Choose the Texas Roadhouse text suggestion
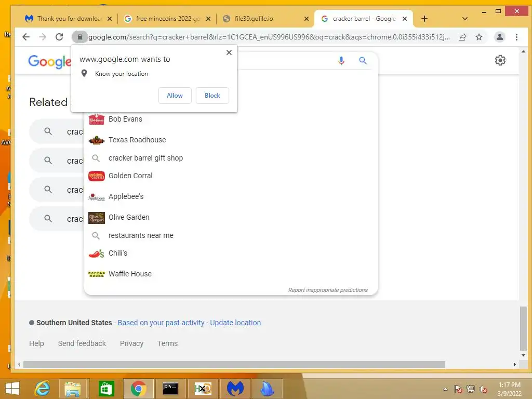532x399 pixels. (x=137, y=140)
